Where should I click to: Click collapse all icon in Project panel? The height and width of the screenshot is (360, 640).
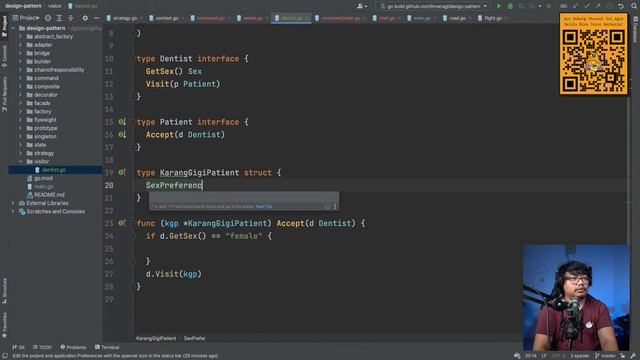(71, 18)
